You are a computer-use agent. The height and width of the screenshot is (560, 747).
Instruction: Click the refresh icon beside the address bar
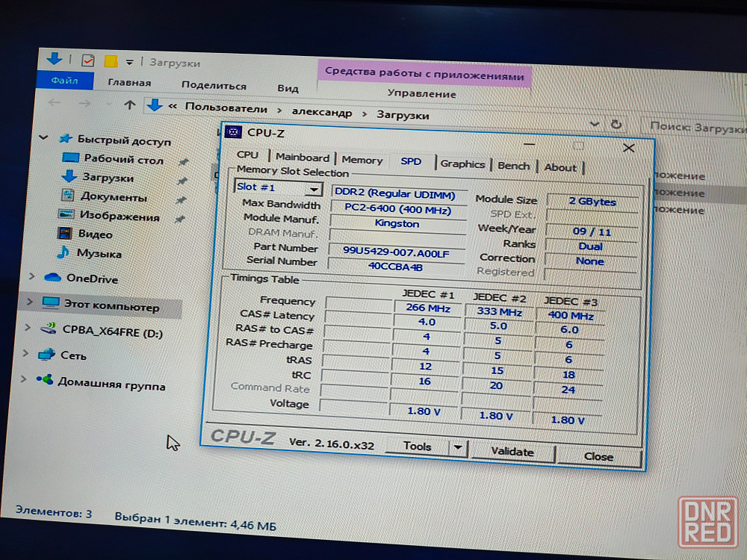pyautogui.click(x=616, y=125)
